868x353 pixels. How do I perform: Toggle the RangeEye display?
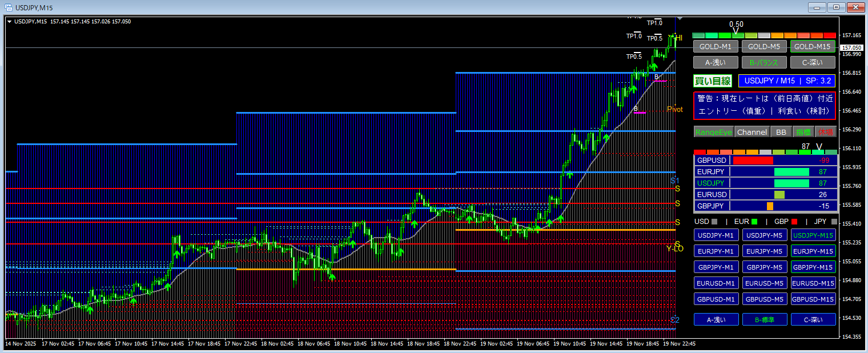[x=713, y=132]
